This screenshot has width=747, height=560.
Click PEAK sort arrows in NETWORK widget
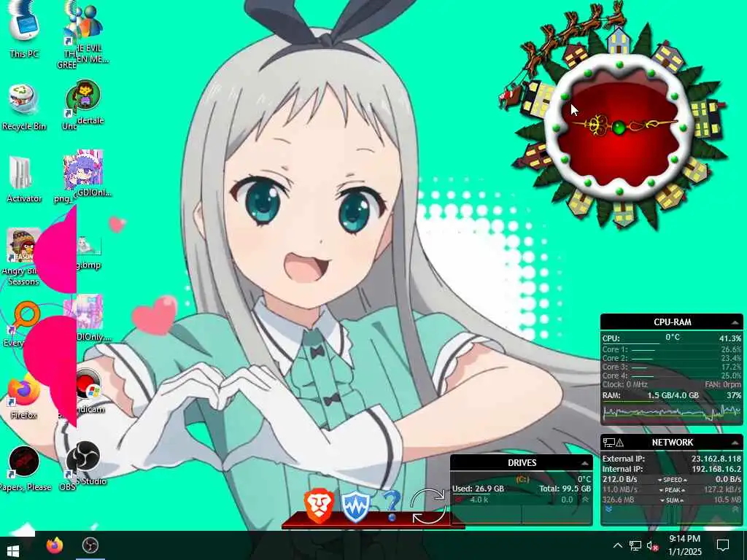coord(672,490)
